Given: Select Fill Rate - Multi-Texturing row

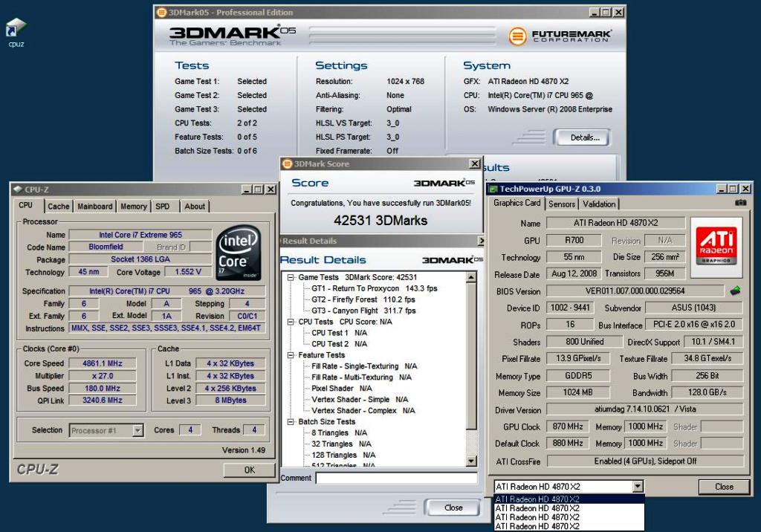Looking at the screenshot, I should point(361,377).
